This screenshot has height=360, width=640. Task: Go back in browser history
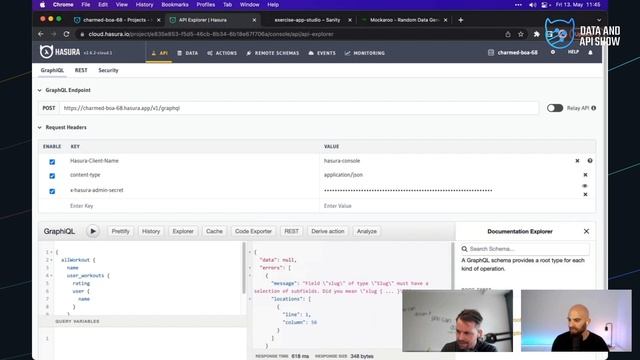pyautogui.click(x=41, y=34)
